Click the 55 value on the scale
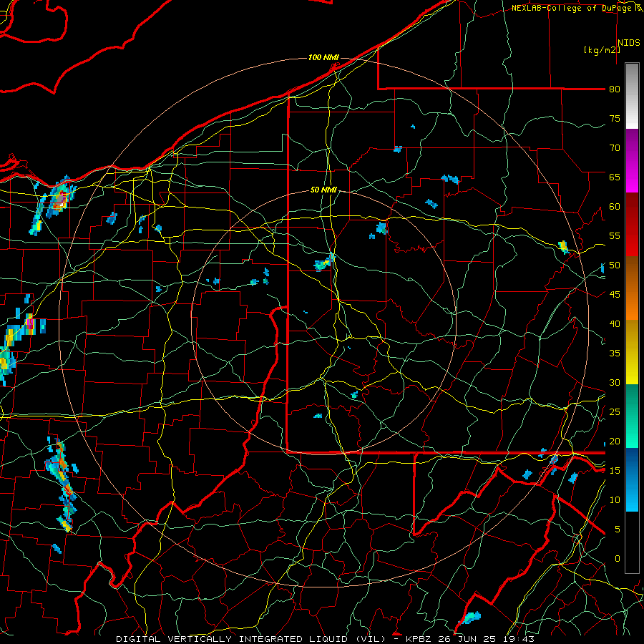Viewport: 644px width, 644px height. (x=615, y=235)
